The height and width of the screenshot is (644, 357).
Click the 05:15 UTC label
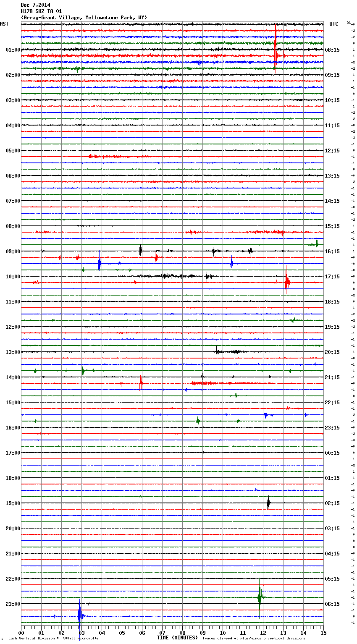[x=332, y=579]
